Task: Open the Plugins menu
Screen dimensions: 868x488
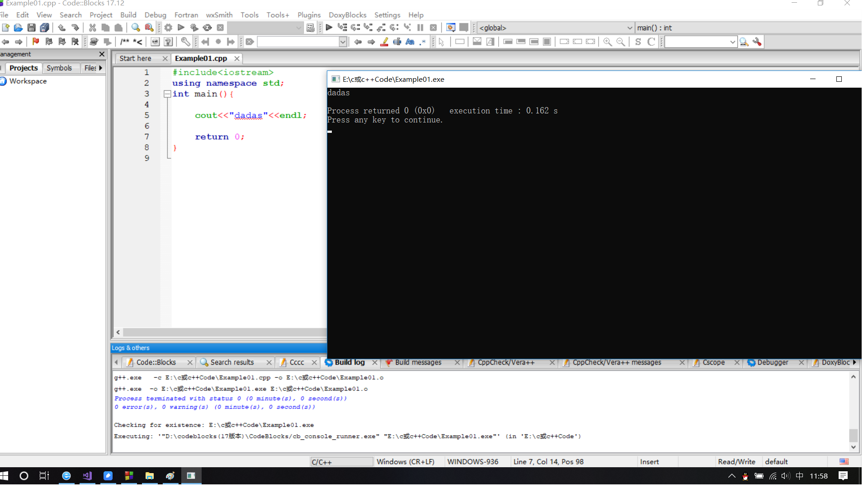Action: [x=309, y=15]
